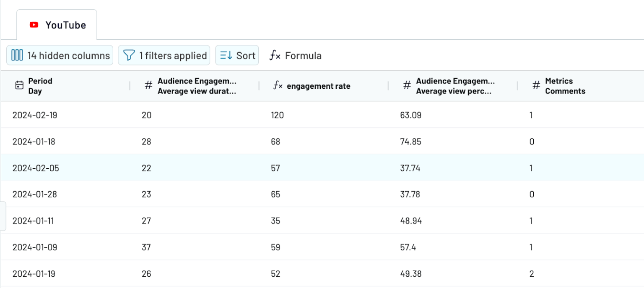
Task: Click the # icon beside Average view duration header
Action: [x=148, y=85]
